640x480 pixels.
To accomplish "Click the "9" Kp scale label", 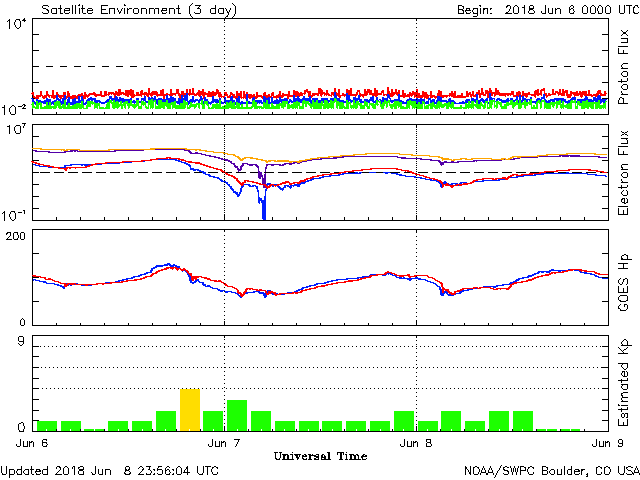I will [21, 341].
